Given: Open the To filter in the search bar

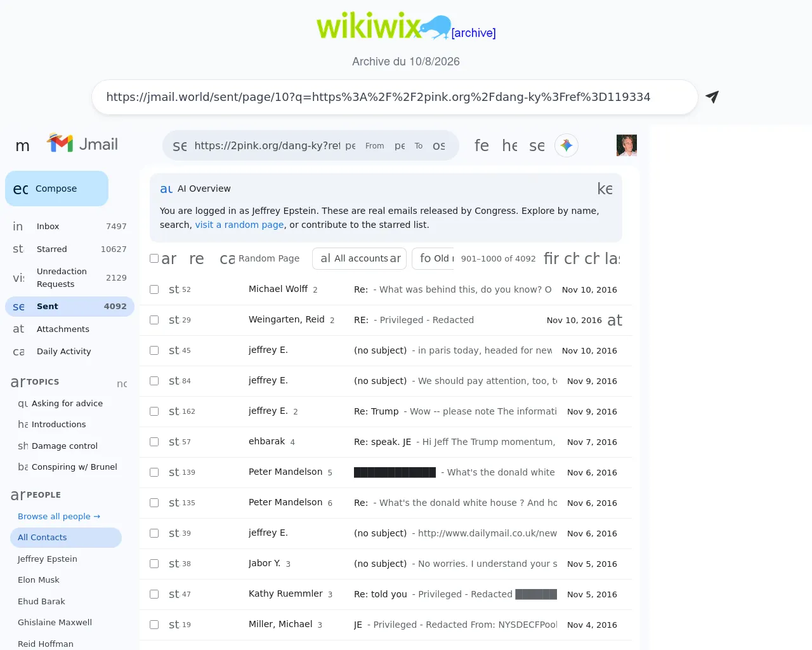Looking at the screenshot, I should [409, 145].
